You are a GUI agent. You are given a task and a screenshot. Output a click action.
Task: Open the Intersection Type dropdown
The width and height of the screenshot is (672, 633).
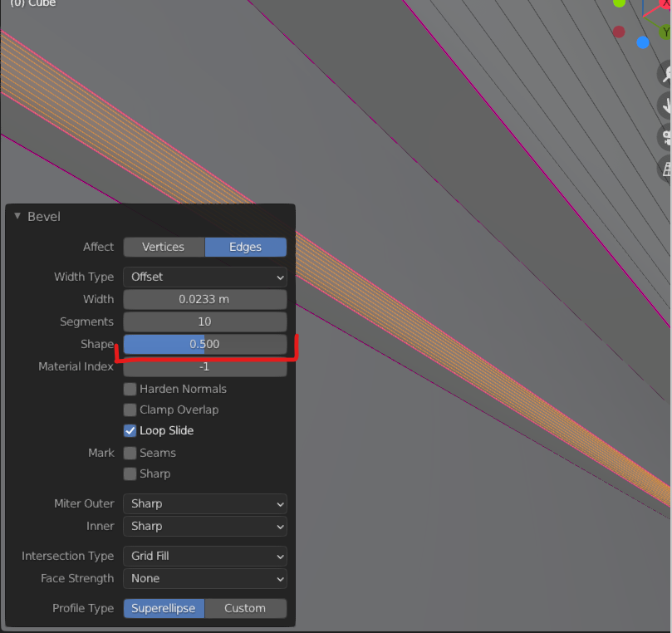click(x=205, y=556)
